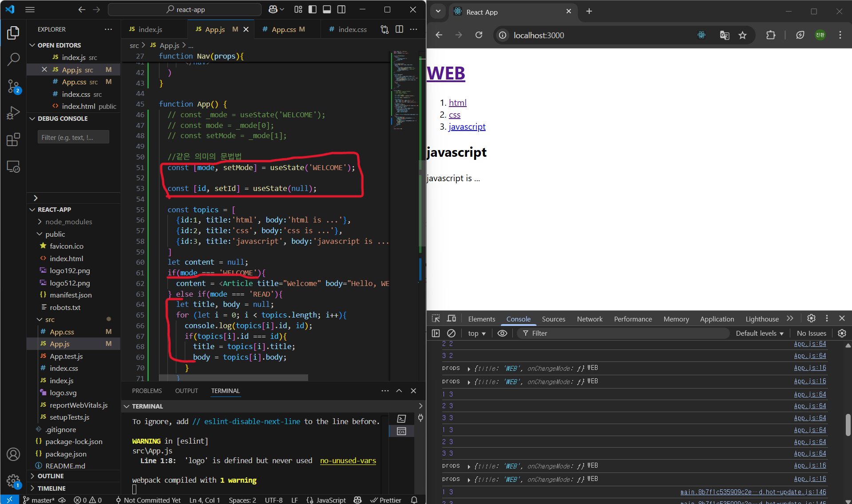This screenshot has width=852, height=504.
Task: Open Manage gear in VS Code activity bar
Action: [x=13, y=481]
